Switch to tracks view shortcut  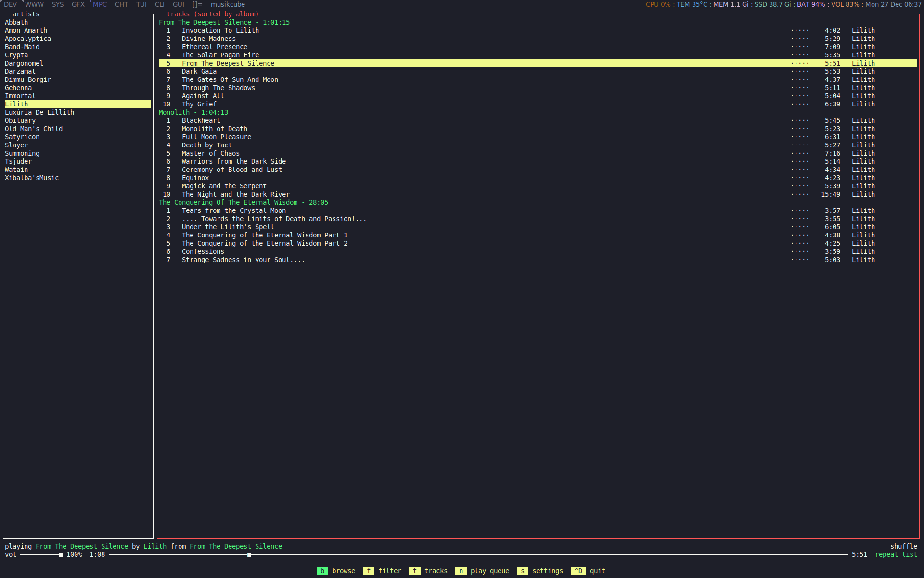[428, 571]
